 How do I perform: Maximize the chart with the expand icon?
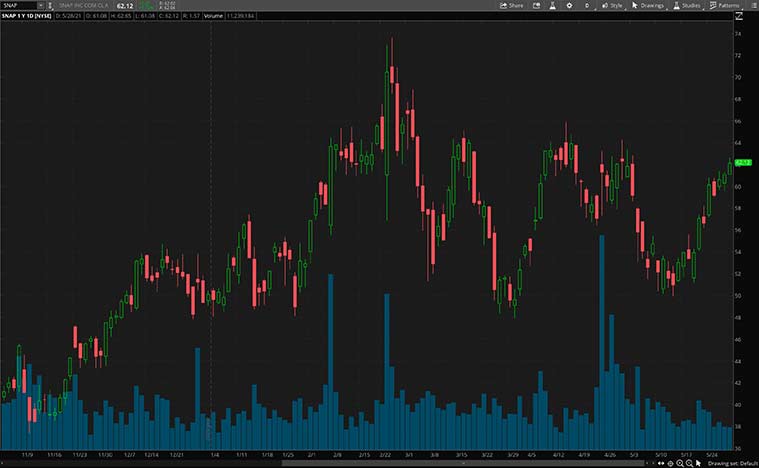tap(739, 16)
